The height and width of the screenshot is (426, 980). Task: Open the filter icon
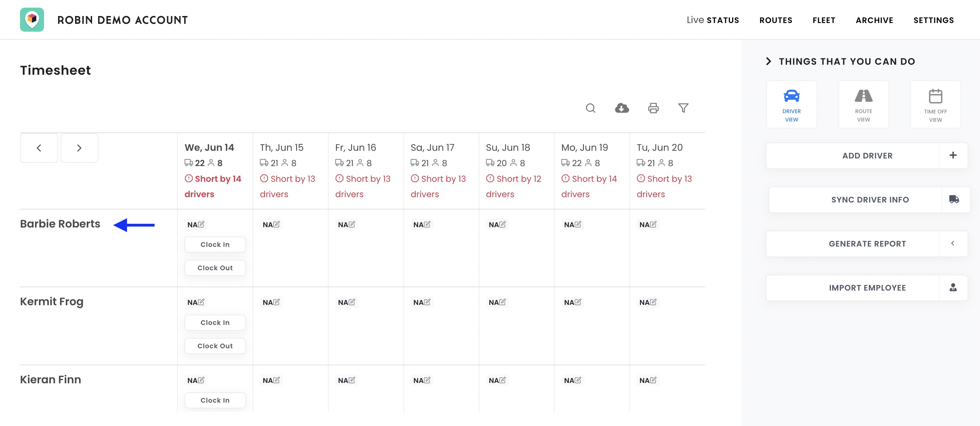[x=684, y=108]
